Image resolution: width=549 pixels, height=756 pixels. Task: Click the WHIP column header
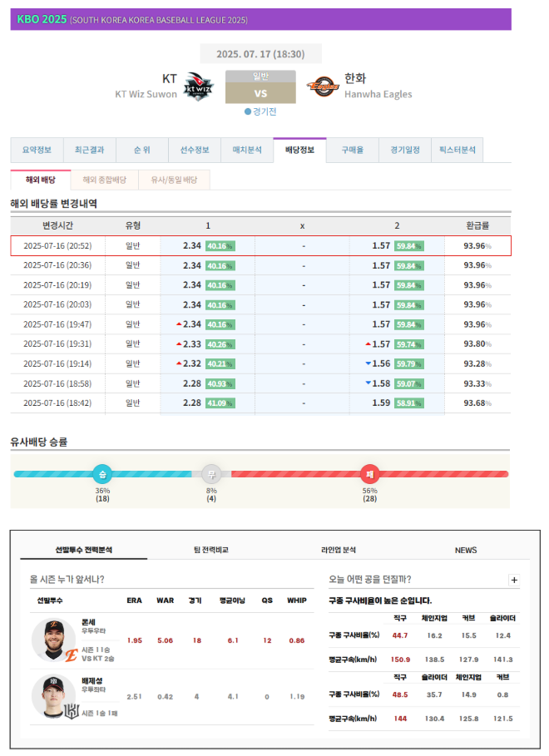(297, 600)
